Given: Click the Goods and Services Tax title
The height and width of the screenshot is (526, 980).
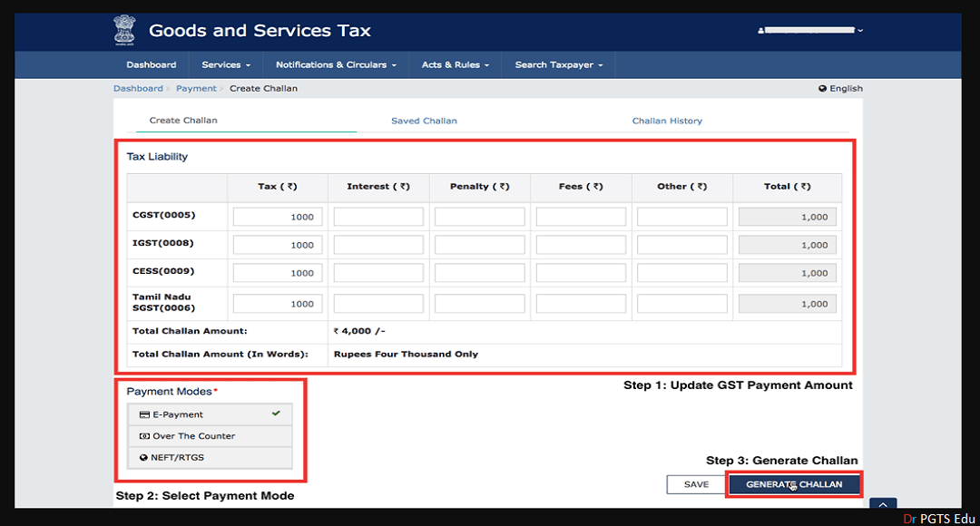Looking at the screenshot, I should pyautogui.click(x=260, y=31).
